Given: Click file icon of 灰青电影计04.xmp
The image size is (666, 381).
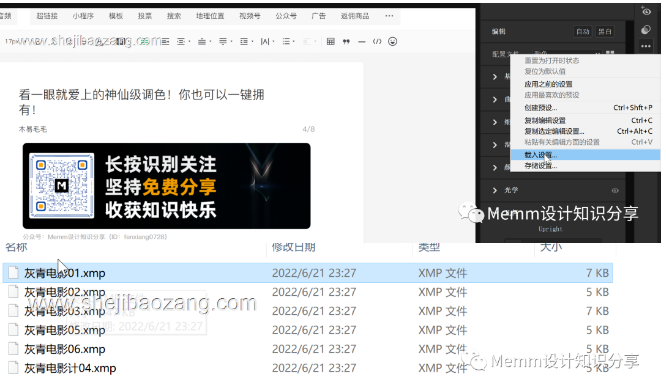Looking at the screenshot, I should [13, 368].
